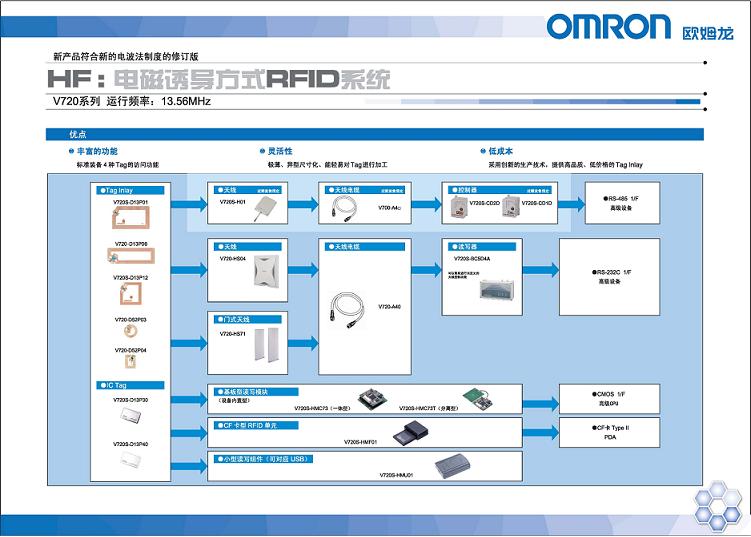
Task: Click the V720S-CD1D controller image
Action: point(511,207)
